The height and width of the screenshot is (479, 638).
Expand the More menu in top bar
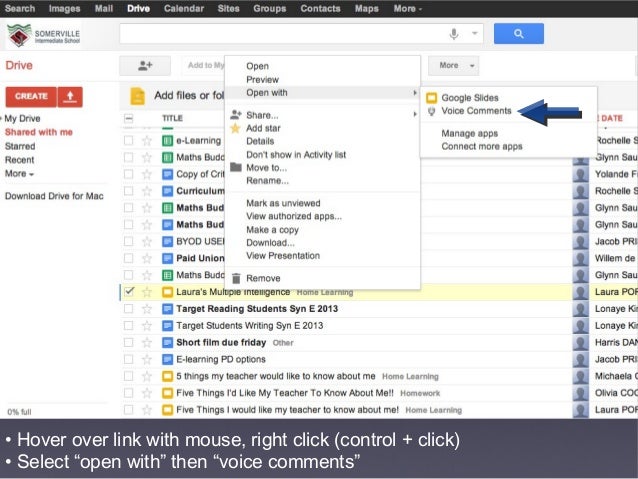pos(407,9)
